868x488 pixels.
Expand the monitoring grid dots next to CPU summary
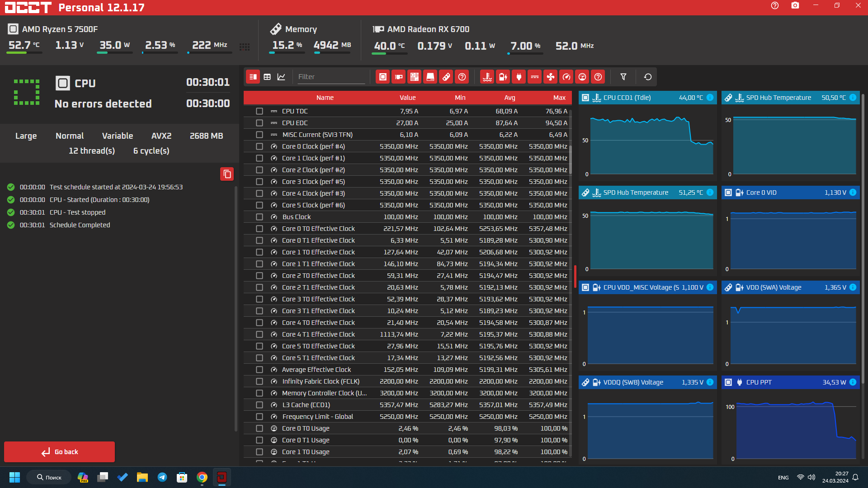245,47
